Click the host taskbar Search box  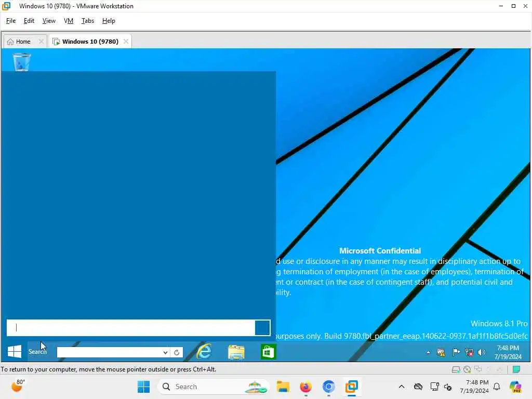[x=213, y=387]
